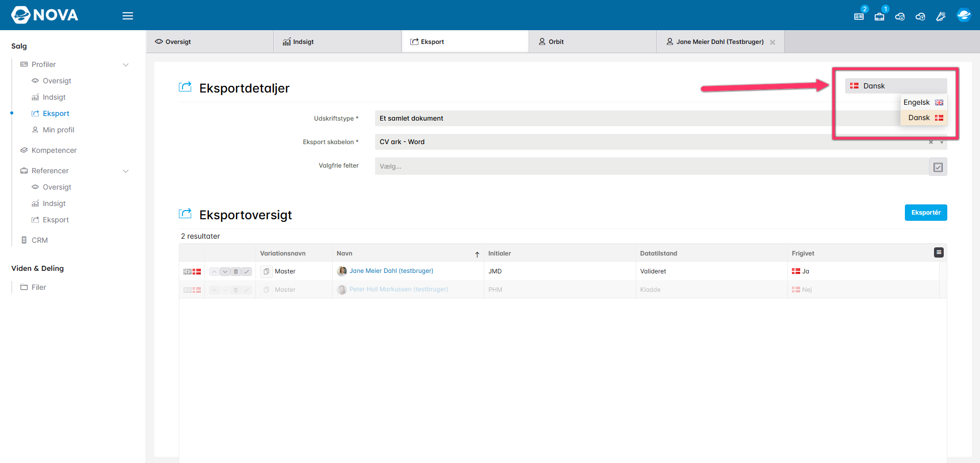
Task: Open Eksport under Referencer in the sidebar
Action: point(56,220)
